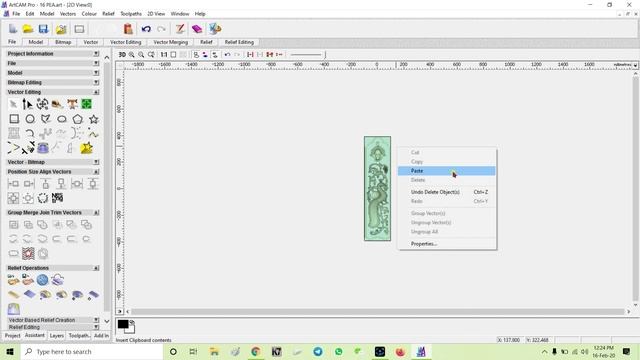Click the blue telephone-shaped vector icon
Viewport: 640px width, 360px height.
tap(43, 148)
